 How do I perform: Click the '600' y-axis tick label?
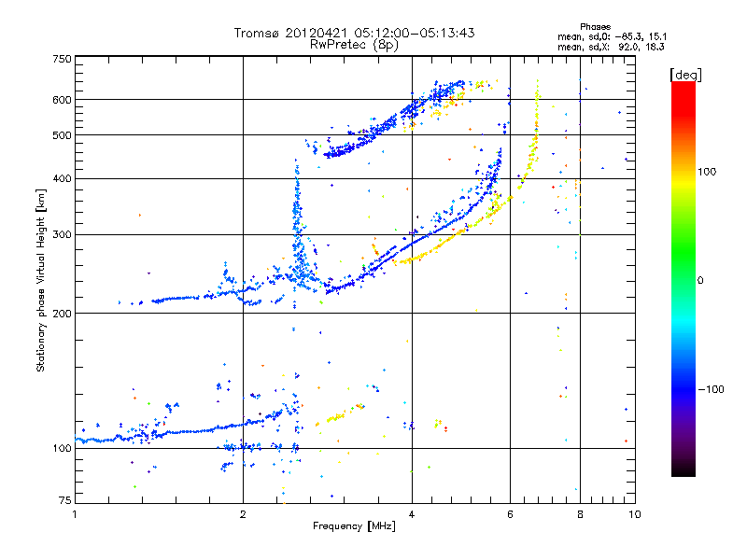coord(62,100)
